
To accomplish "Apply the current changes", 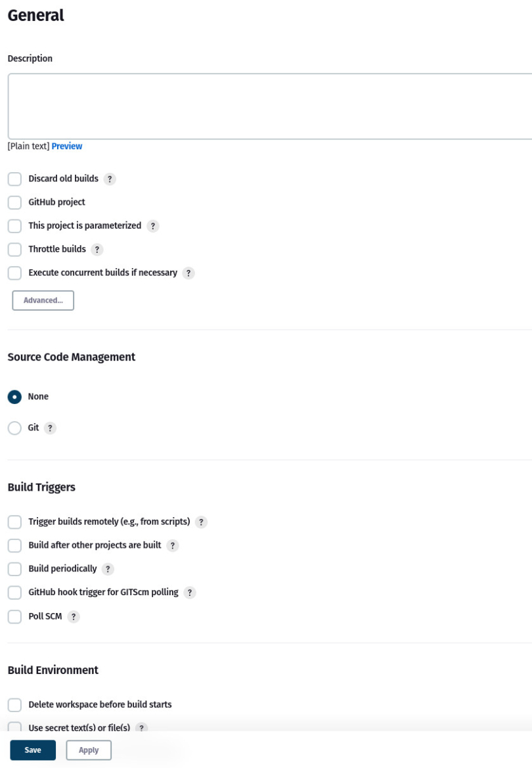I will coord(88,750).
